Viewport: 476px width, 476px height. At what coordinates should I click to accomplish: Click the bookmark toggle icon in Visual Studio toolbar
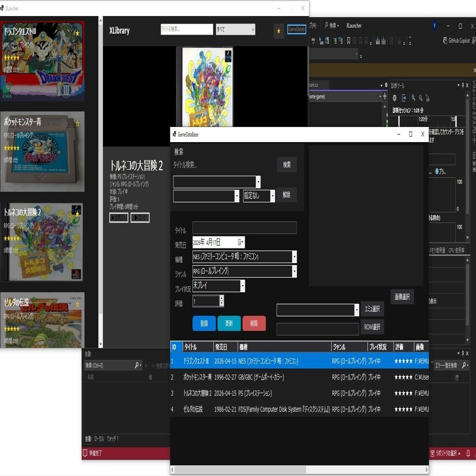348,41
